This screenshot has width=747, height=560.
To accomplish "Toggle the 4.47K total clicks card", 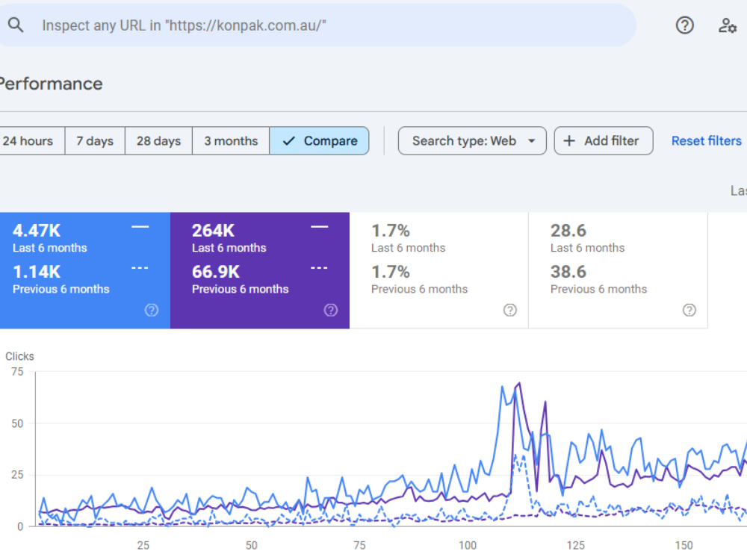I will [85, 270].
